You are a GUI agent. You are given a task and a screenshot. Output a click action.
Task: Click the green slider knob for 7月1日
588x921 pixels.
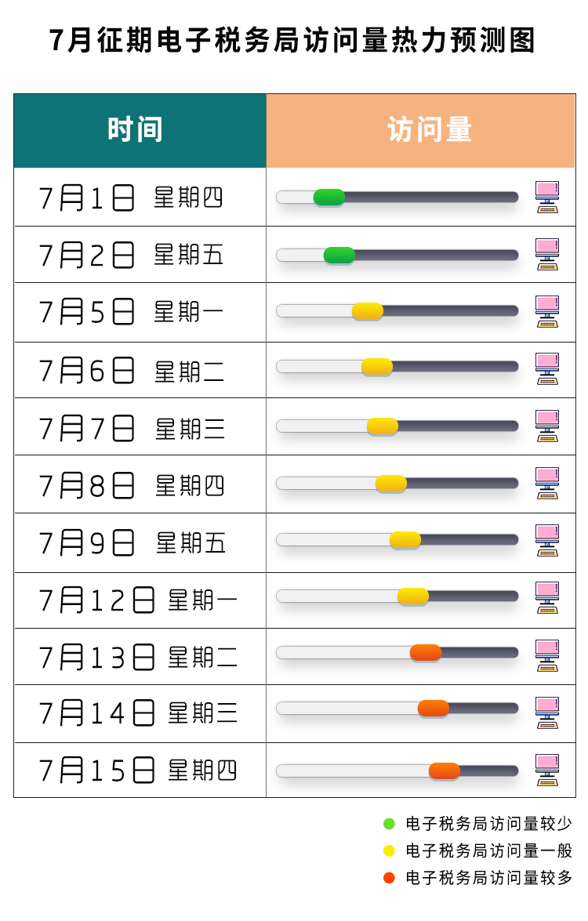pyautogui.click(x=329, y=198)
